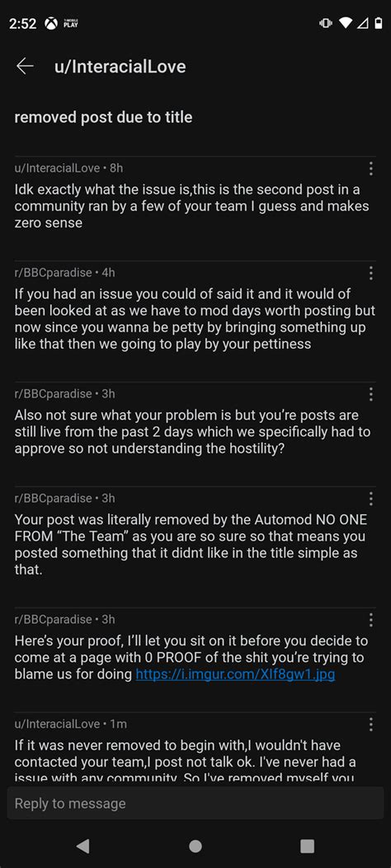Tap r/BBCparadise sender name on 4h message
391x868 pixels.
(53, 272)
